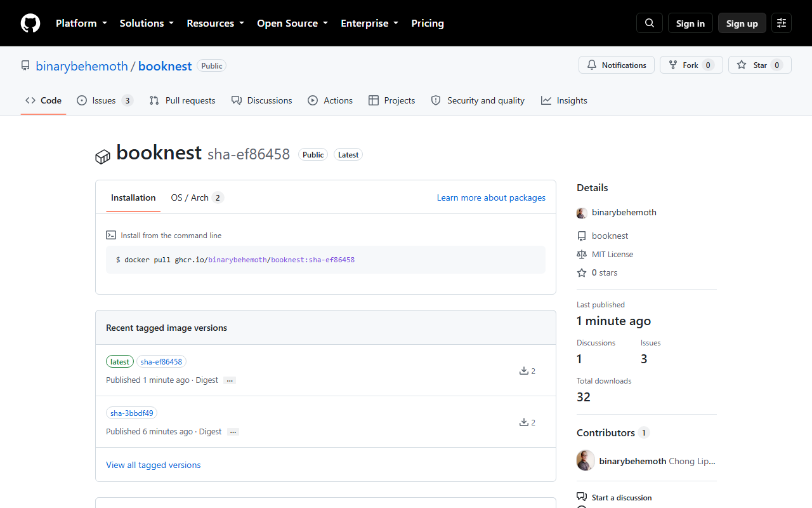Open Security and quality tab
The height and width of the screenshot is (508, 812).
[x=478, y=100]
